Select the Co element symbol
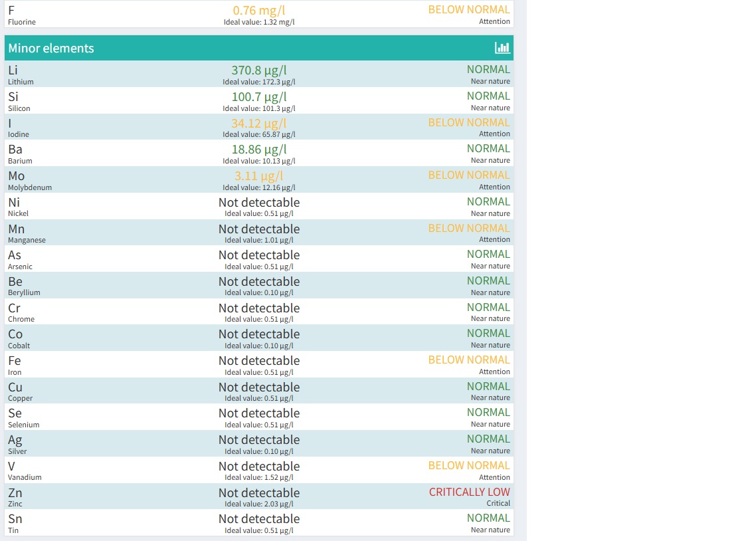The height and width of the screenshot is (541, 756). pos(15,334)
